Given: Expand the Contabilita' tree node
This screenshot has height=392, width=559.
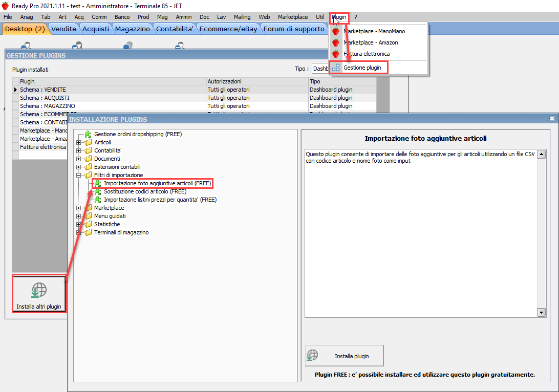Looking at the screenshot, I should click(x=78, y=151).
